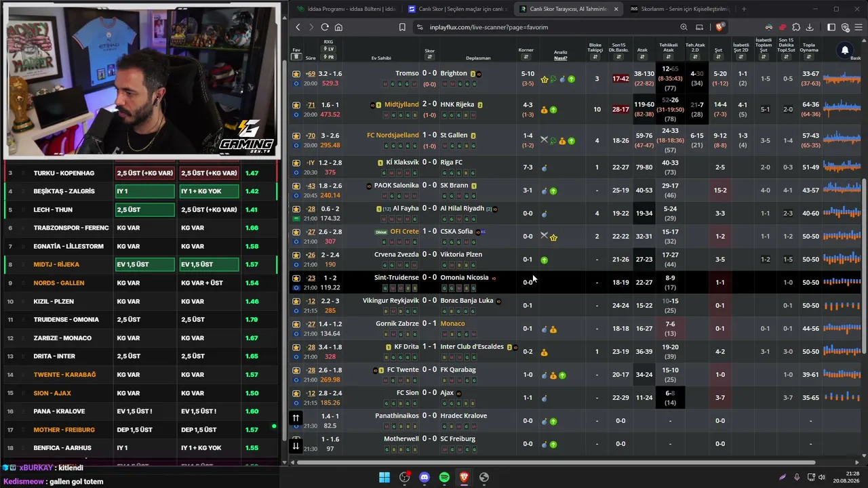Click the double down-arrow jump button
The height and width of the screenshot is (488, 868).
[296, 445]
